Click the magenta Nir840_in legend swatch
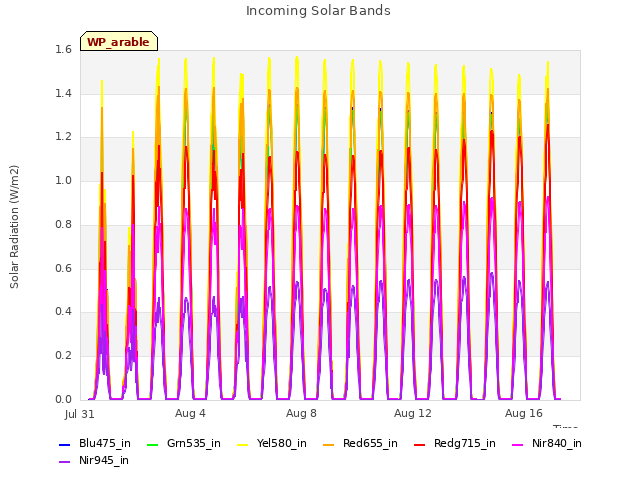This screenshot has width=640, height=480. pos(518,444)
